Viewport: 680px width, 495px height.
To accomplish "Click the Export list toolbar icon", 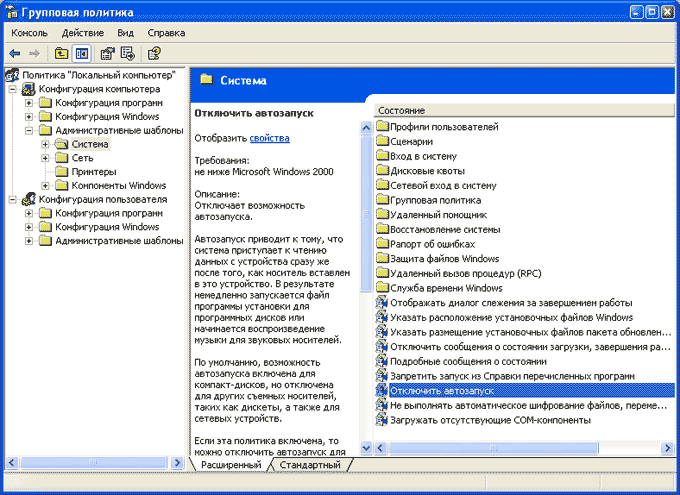I will tap(126, 53).
